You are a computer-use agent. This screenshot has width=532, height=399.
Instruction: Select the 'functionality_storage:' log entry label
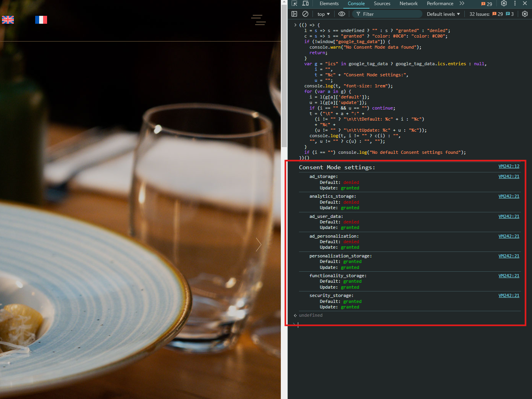(338, 276)
